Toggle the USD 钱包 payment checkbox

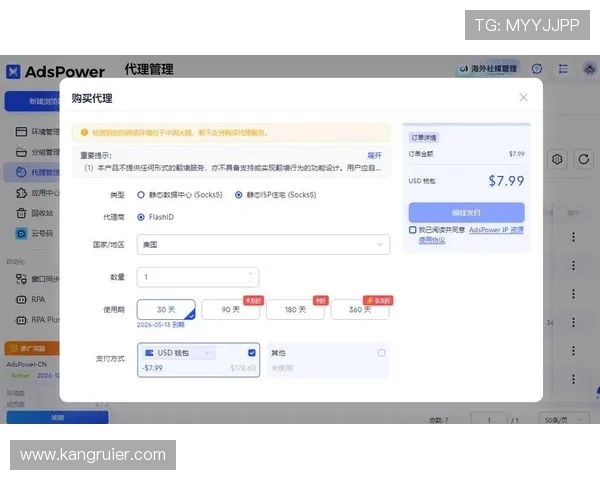coord(252,353)
